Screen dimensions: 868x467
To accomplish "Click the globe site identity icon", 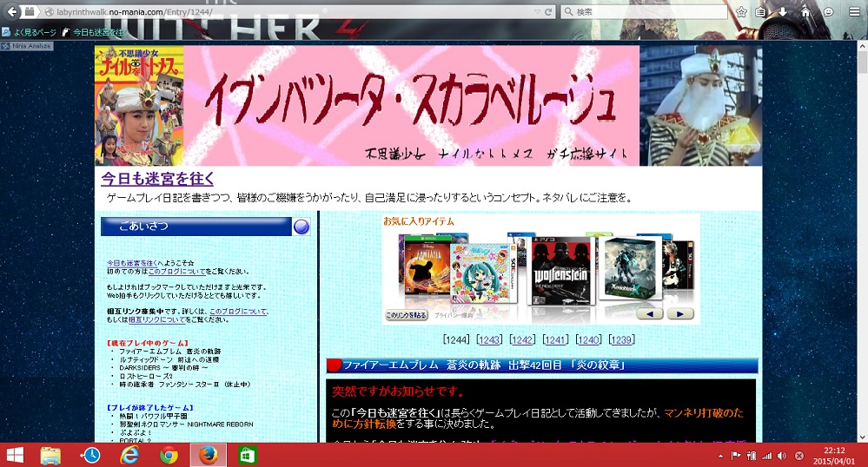I will tap(50, 11).
